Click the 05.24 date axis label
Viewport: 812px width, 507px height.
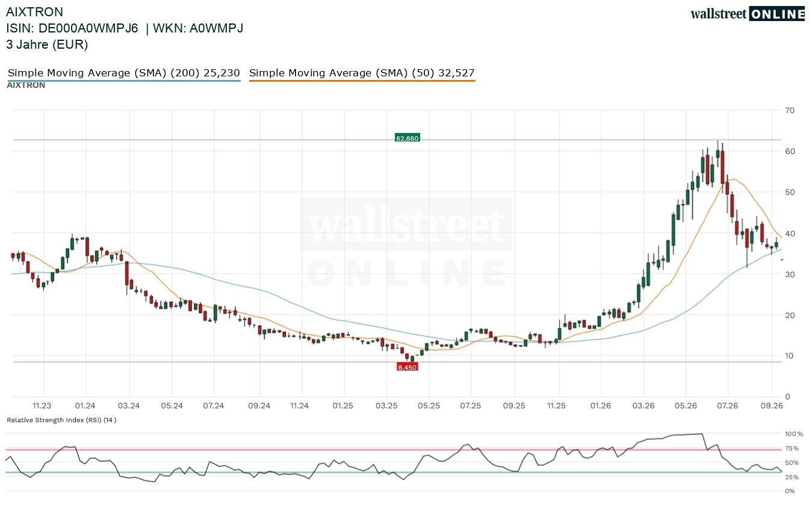point(172,406)
